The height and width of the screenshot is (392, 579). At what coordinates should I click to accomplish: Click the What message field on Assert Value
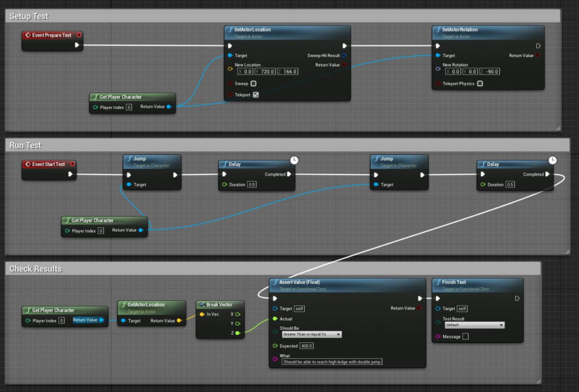pos(332,361)
